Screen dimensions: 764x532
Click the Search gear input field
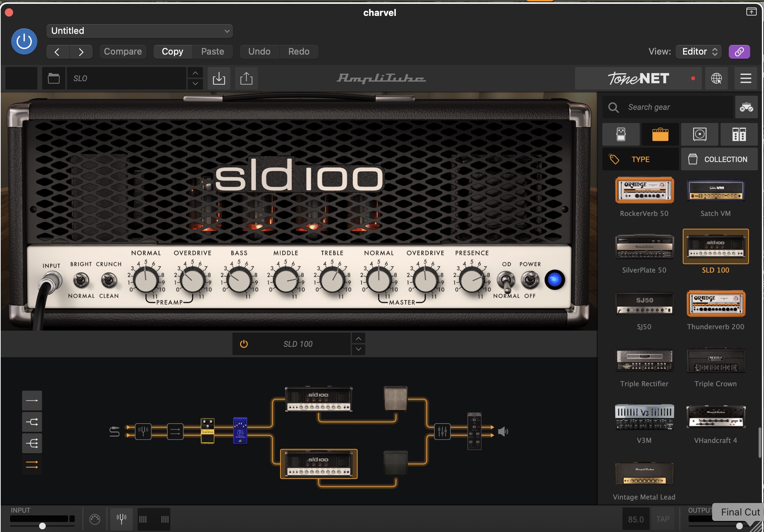pos(668,107)
